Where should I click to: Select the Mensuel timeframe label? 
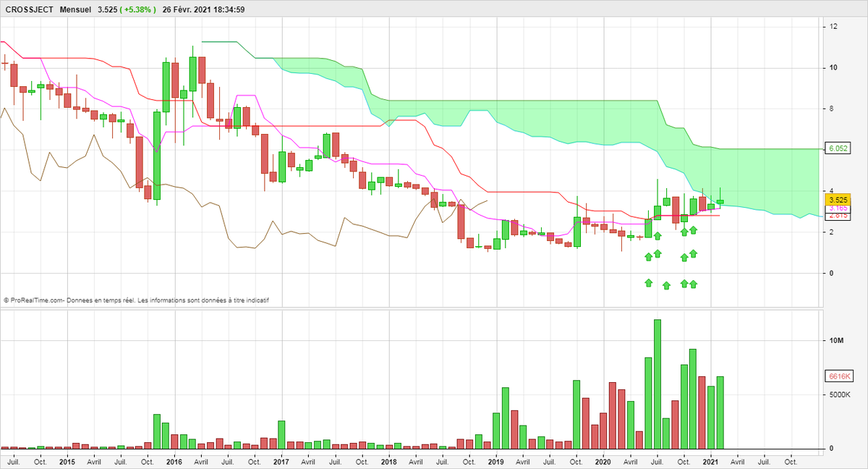coord(76,9)
